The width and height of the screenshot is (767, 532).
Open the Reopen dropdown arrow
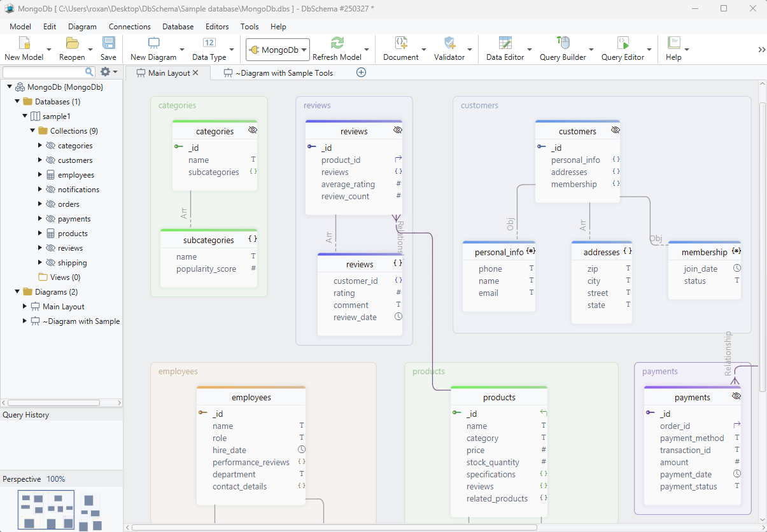point(90,50)
